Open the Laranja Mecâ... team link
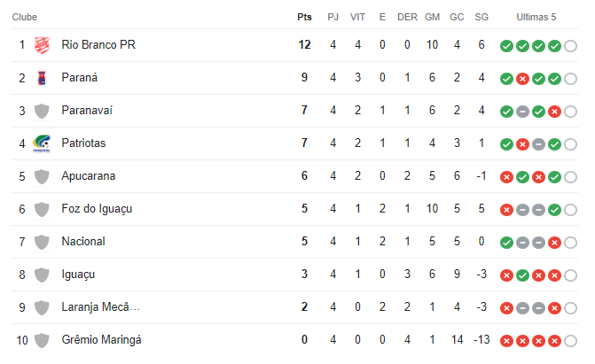Screen dimensions: 595x364 pos(100,307)
